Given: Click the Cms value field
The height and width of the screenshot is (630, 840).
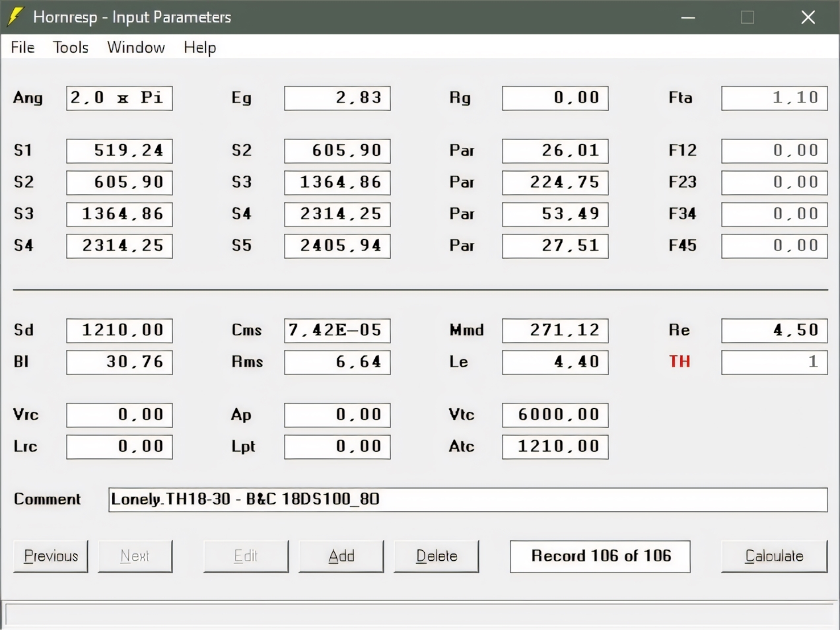Looking at the screenshot, I should [x=337, y=330].
